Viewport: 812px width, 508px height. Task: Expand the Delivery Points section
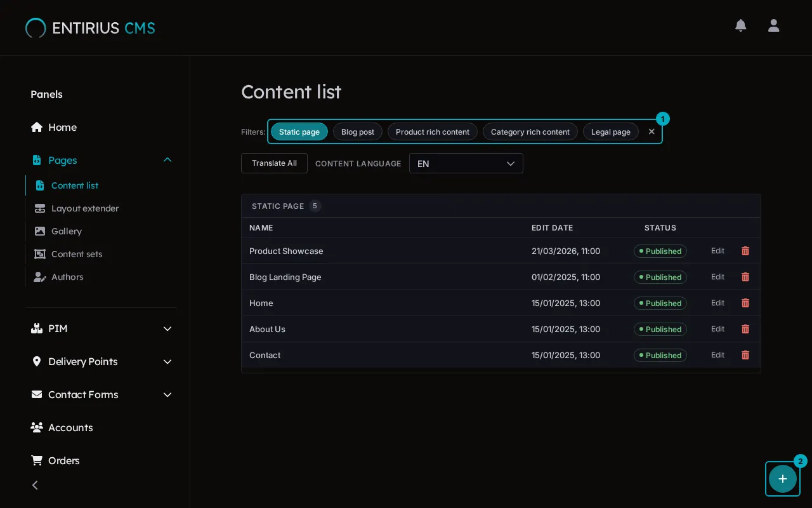point(101,361)
